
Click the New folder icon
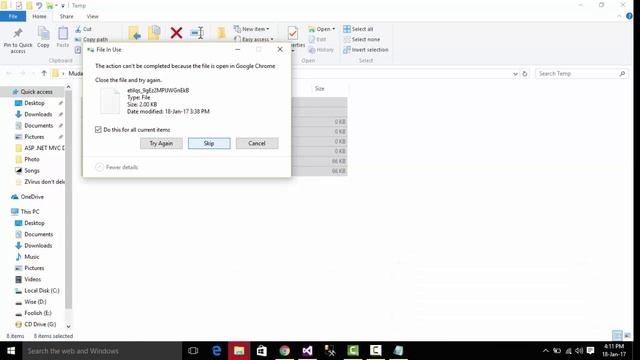point(221,33)
